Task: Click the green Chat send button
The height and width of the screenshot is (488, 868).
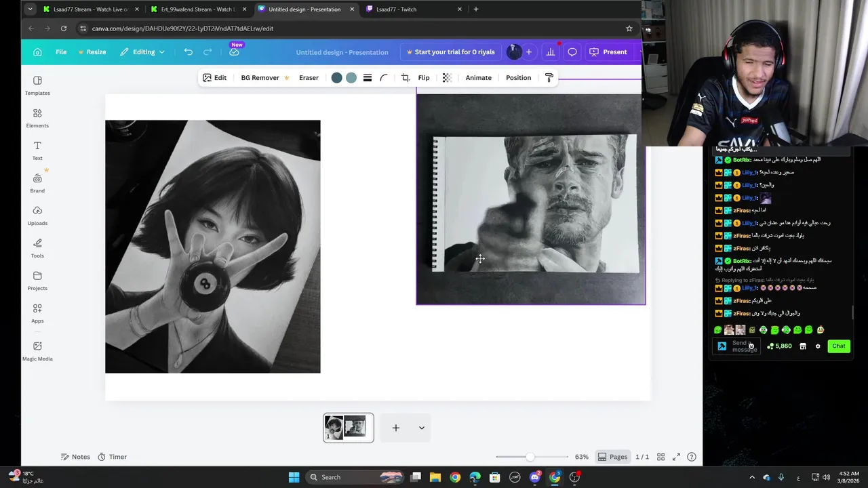Action: click(839, 346)
